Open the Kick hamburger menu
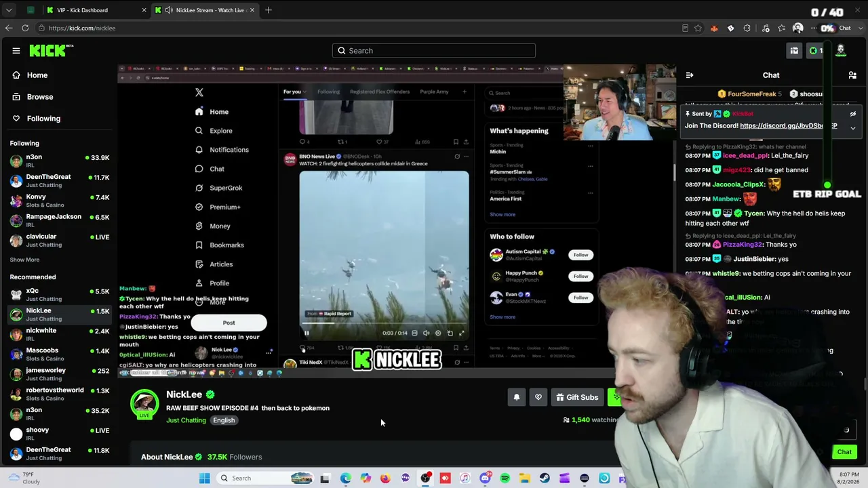The width and height of the screenshot is (868, 488). point(16,51)
